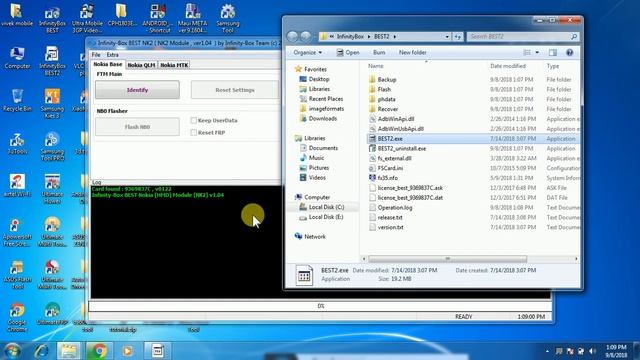Open Windows Explorer from the taskbar
The height and width of the screenshot is (360, 640).
(x=69, y=351)
